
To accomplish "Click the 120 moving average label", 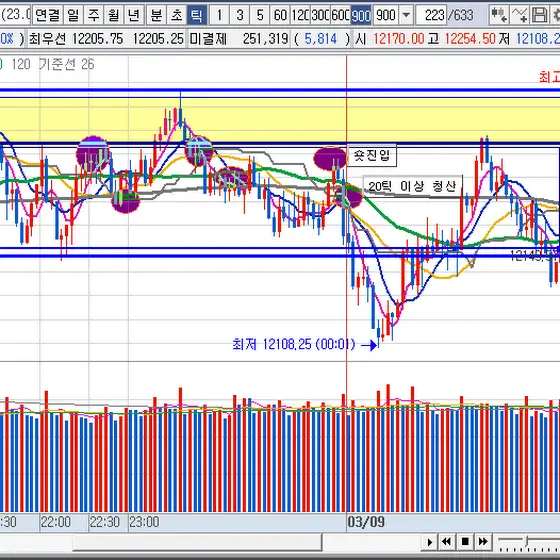I will click(21, 64).
